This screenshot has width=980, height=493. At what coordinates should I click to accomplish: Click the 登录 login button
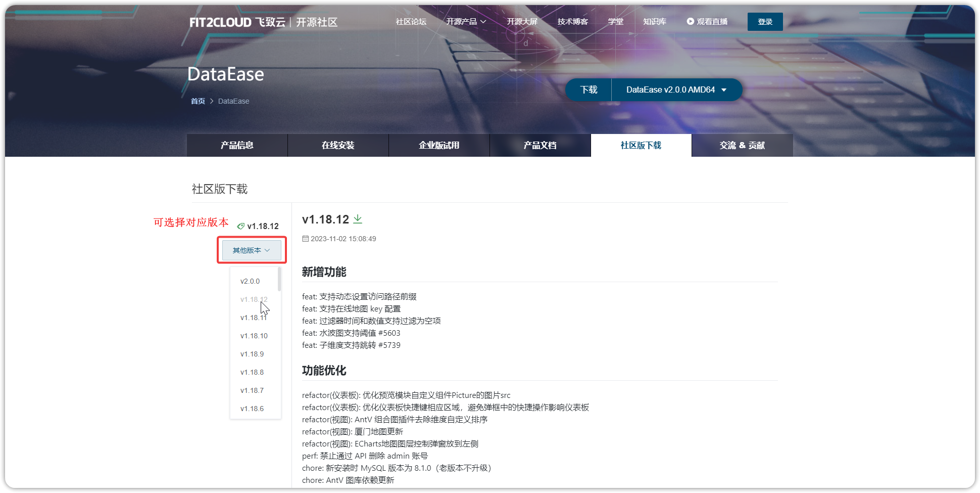(x=764, y=21)
